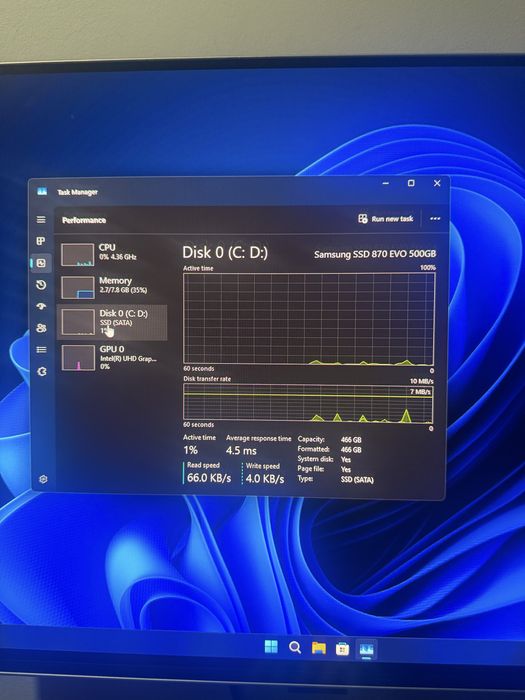The image size is (525, 700).
Task: Click the Task Manager app icon in title bar
Action: tap(42, 192)
